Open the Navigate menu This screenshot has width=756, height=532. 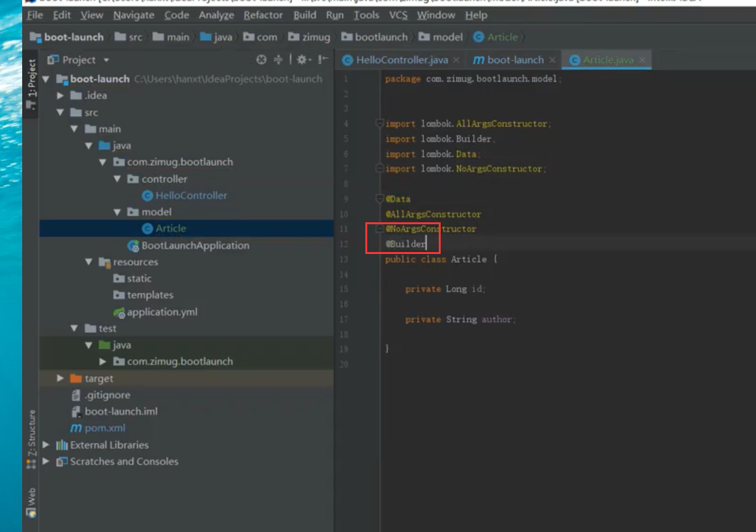[134, 15]
